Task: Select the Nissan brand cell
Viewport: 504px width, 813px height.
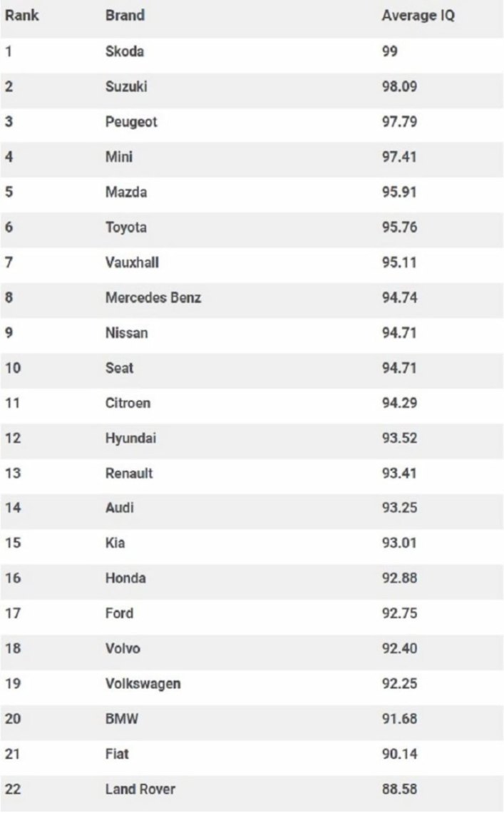Action: point(126,333)
